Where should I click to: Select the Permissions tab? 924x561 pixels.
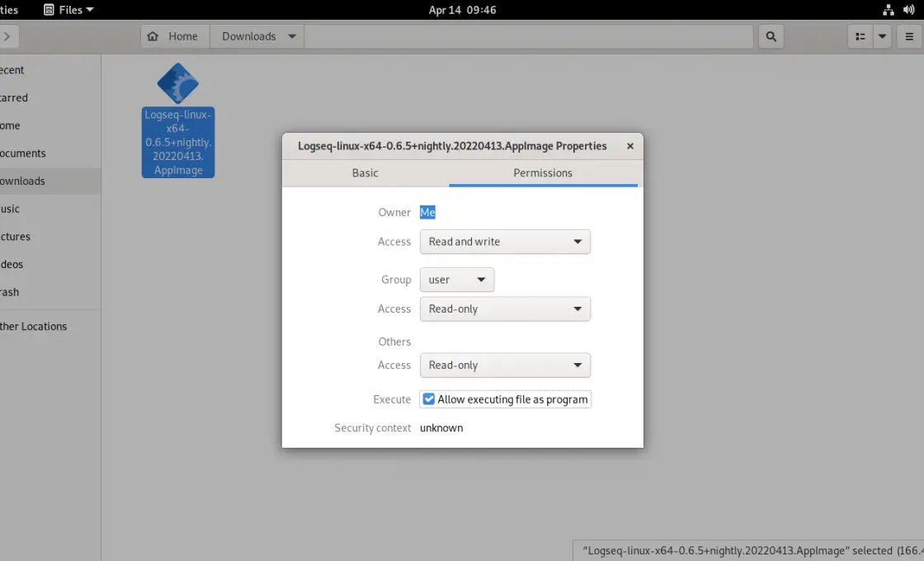543,172
